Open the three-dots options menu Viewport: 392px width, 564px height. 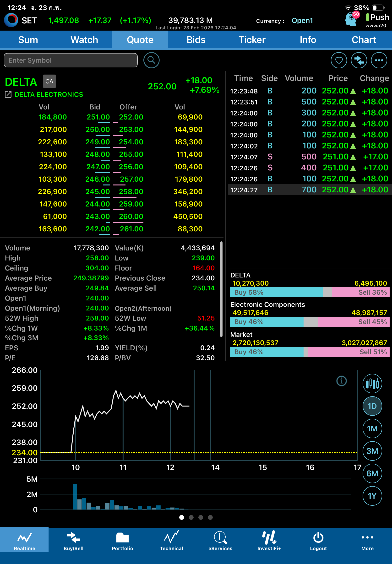coord(379,60)
